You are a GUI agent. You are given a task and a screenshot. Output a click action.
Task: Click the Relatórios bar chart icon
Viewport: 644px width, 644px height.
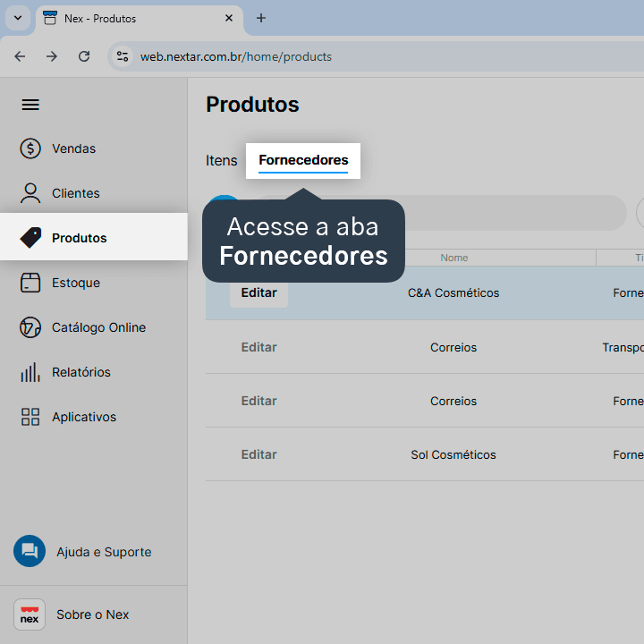30,372
